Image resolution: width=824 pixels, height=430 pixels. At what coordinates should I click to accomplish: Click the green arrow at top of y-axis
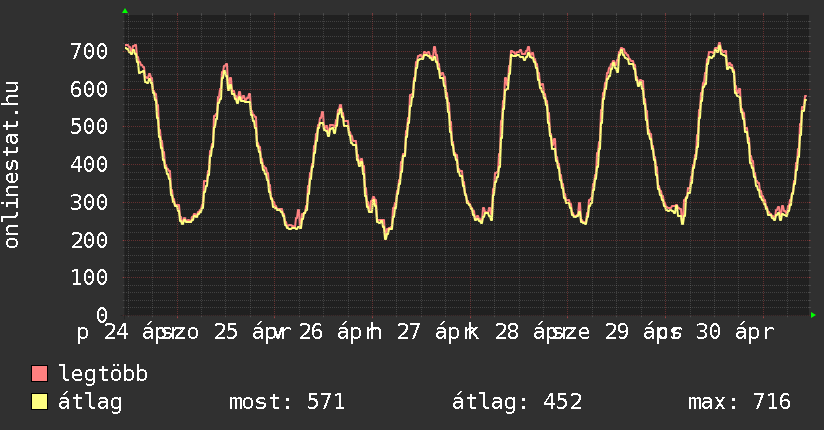pyautogui.click(x=125, y=11)
